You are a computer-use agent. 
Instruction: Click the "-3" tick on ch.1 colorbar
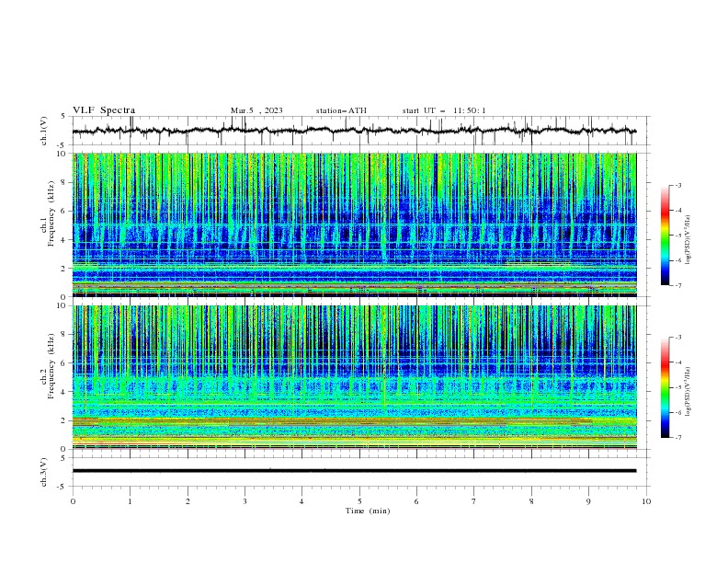click(x=677, y=185)
